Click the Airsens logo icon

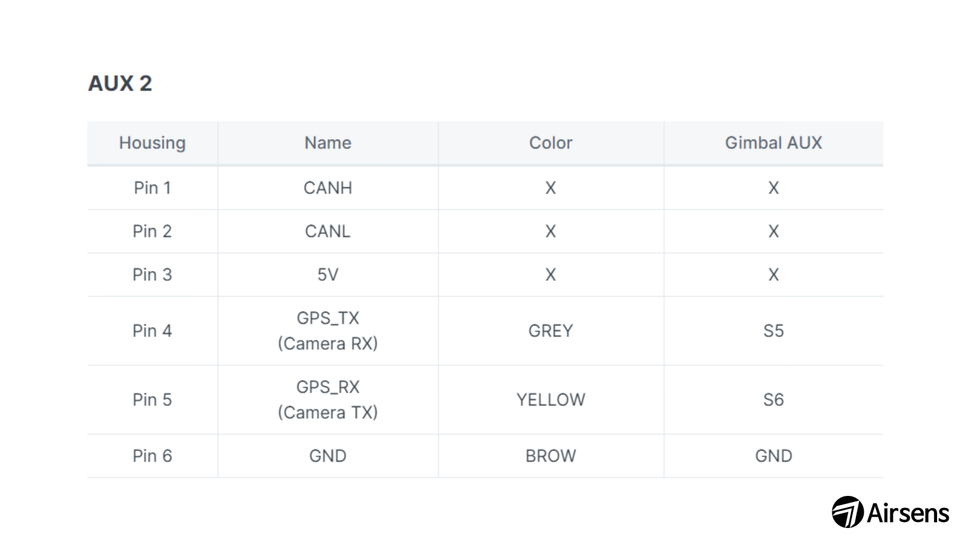pos(848,512)
